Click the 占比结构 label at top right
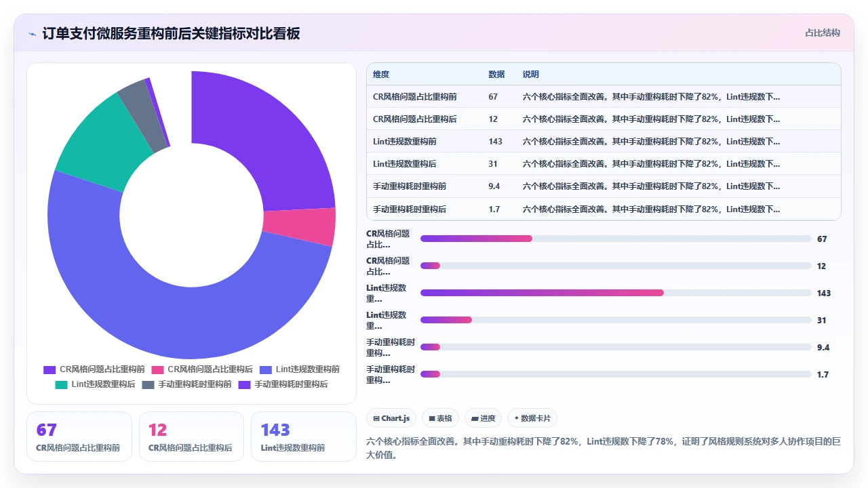The image size is (868, 488). tap(823, 33)
